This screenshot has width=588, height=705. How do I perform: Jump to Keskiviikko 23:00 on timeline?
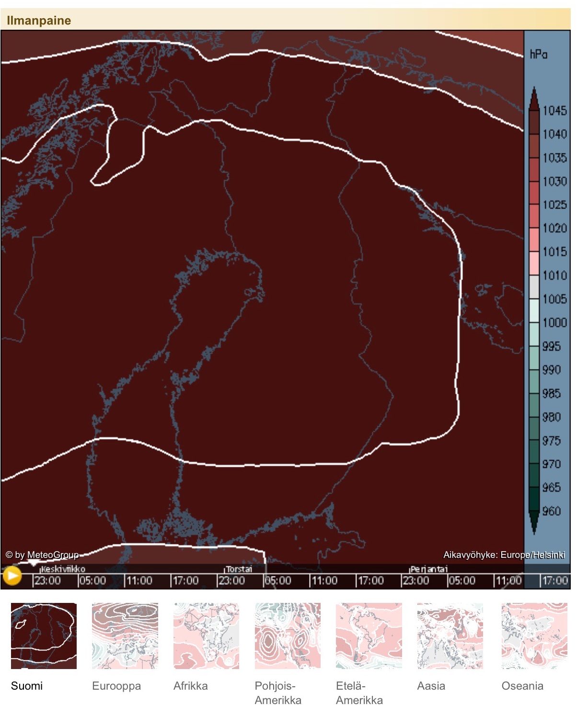point(47,580)
